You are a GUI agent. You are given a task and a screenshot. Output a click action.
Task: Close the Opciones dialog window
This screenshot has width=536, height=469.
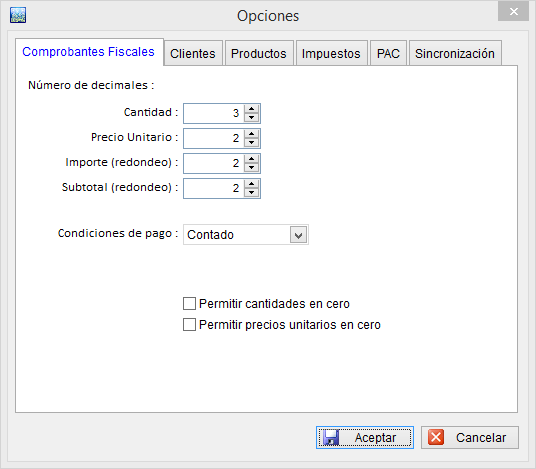tap(513, 12)
